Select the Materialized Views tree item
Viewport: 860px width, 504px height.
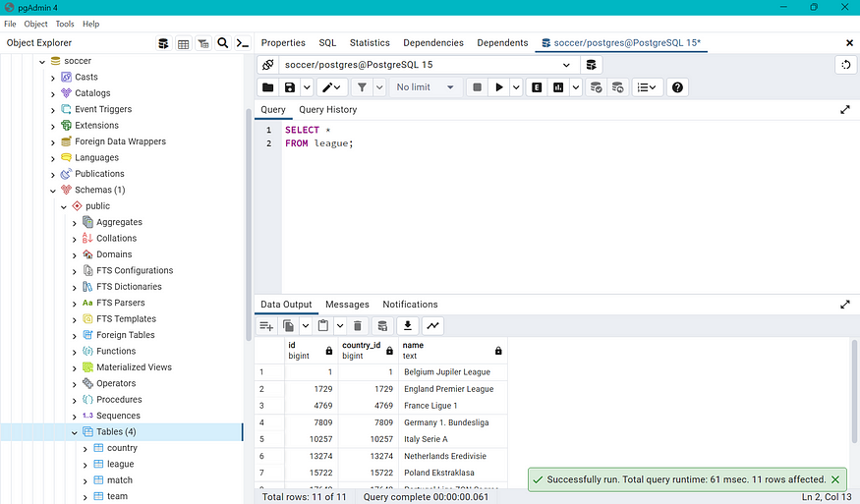click(134, 367)
